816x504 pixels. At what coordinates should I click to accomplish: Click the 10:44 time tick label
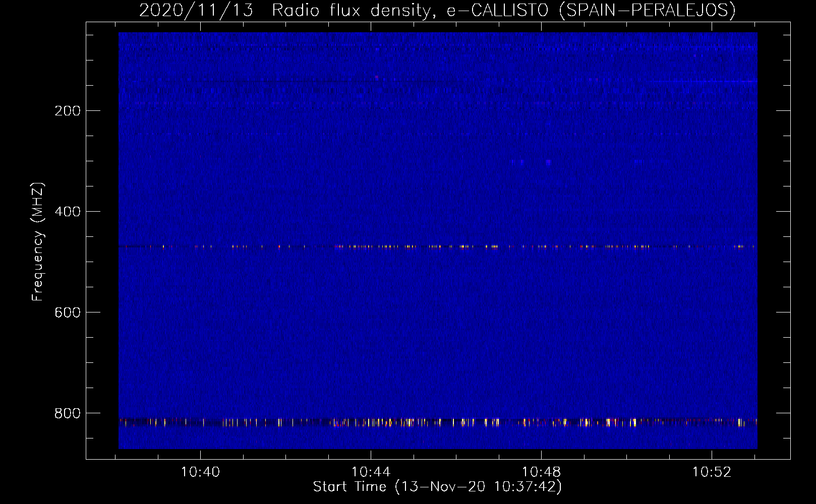tap(371, 472)
